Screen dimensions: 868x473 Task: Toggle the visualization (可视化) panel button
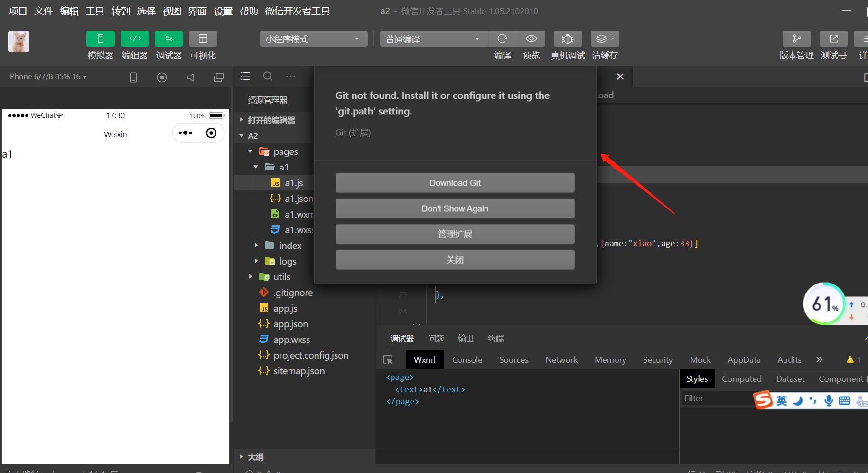coord(203,38)
